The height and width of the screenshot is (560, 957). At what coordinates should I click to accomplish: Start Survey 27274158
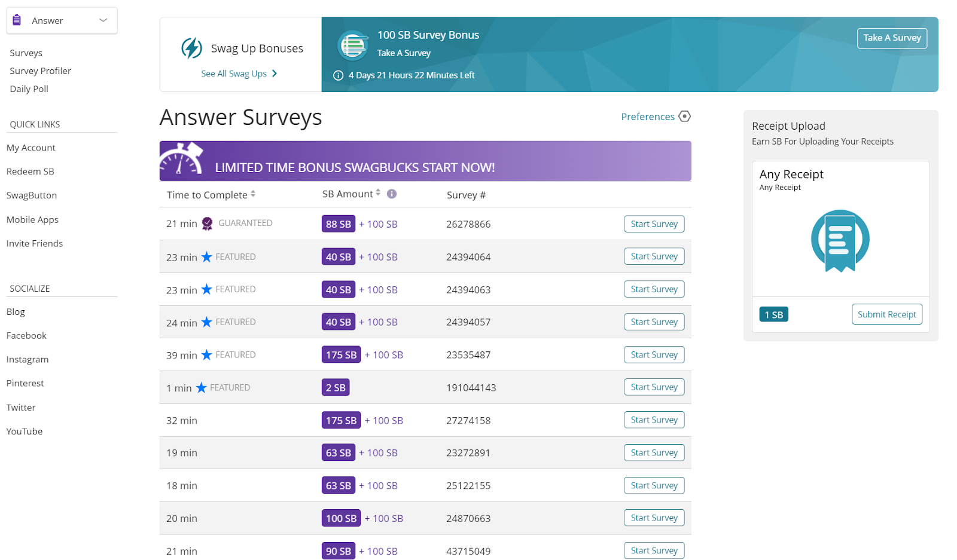click(654, 420)
